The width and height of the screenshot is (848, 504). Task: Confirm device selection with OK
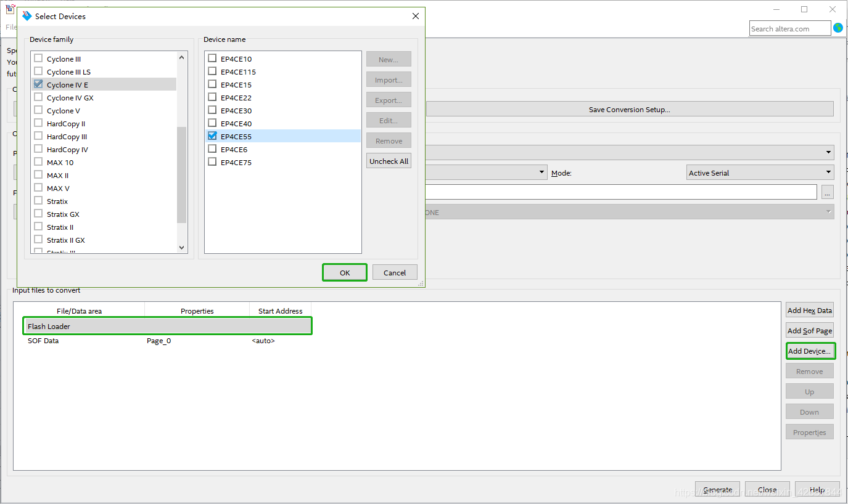(345, 272)
